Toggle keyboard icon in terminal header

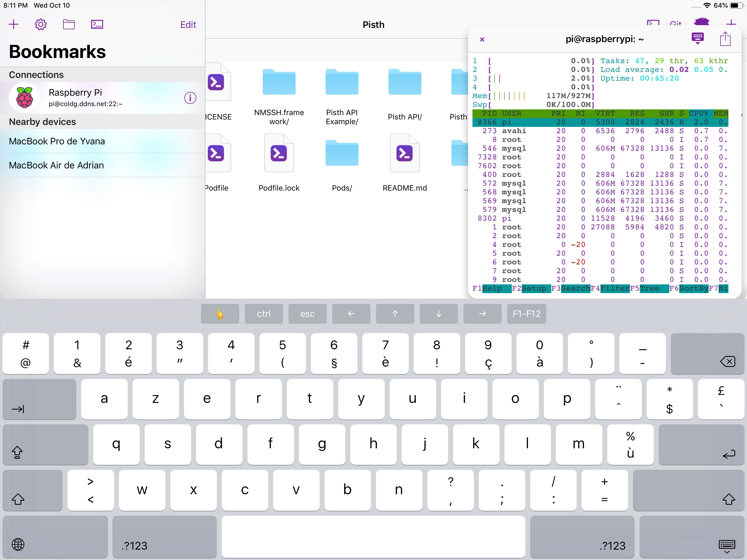[697, 38]
